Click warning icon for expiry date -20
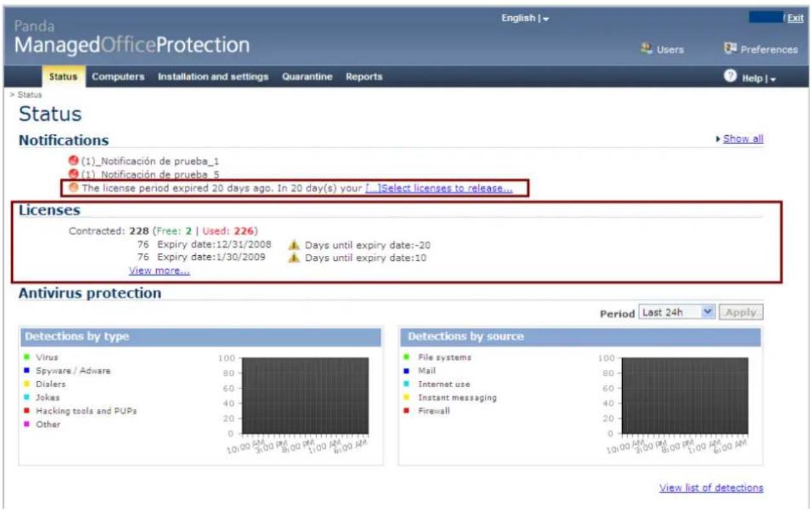This screenshot has width=812, height=511. click(294, 244)
